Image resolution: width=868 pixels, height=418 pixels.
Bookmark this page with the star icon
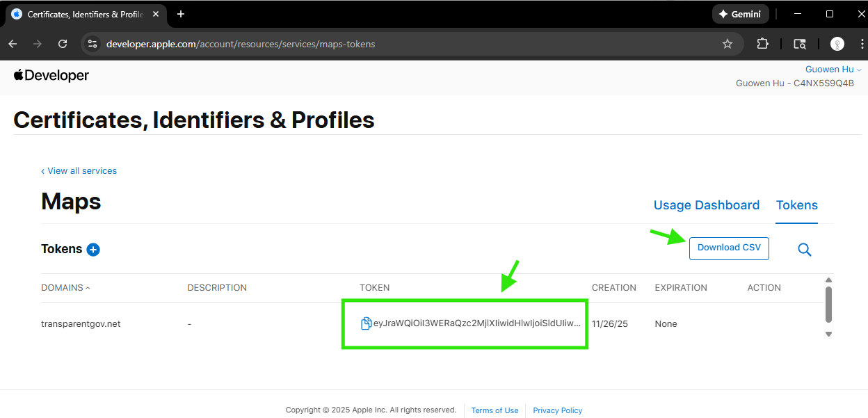coord(728,44)
